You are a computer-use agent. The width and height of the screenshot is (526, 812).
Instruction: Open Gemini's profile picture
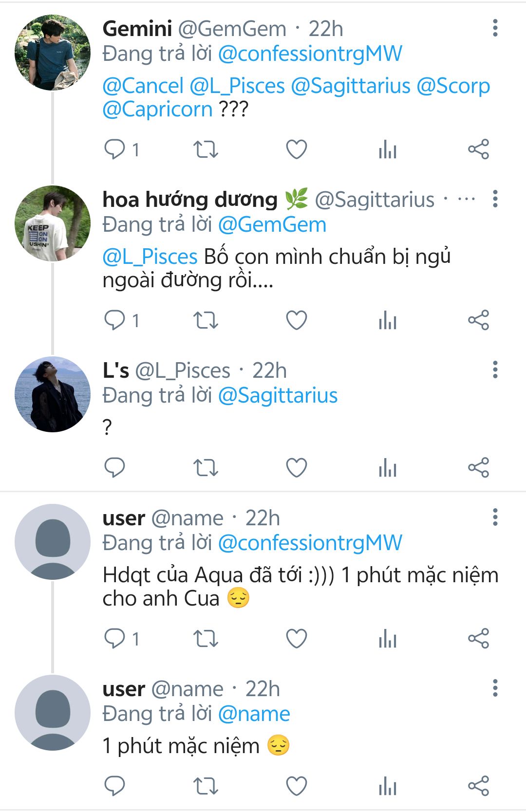[53, 53]
